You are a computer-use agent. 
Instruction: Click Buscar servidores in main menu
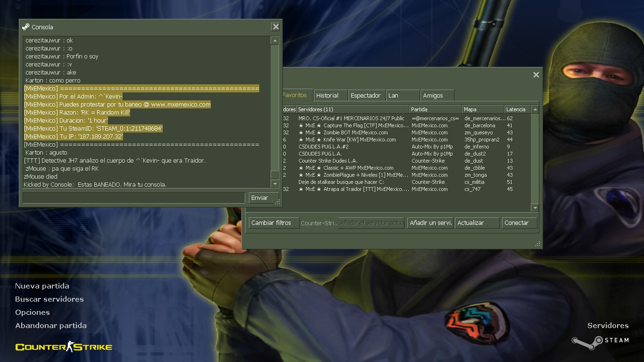(x=50, y=299)
